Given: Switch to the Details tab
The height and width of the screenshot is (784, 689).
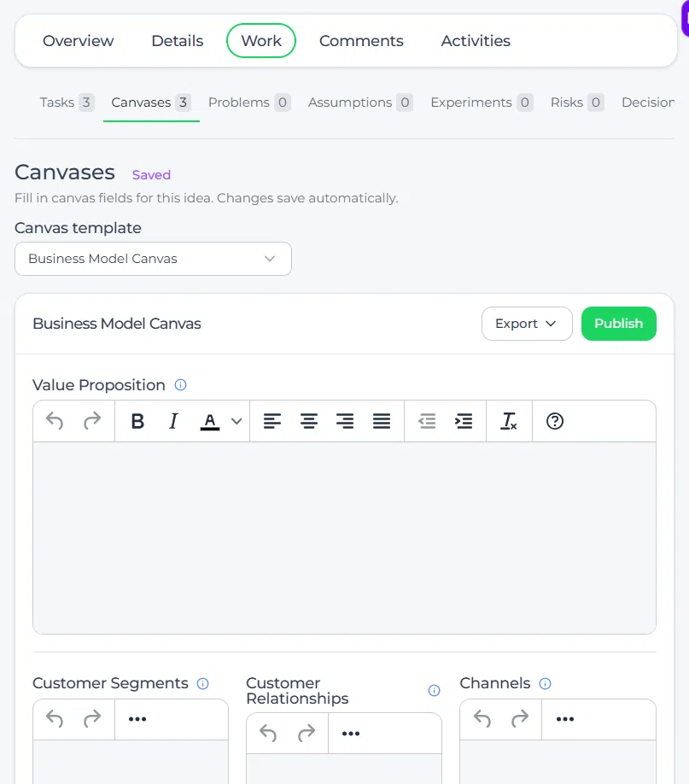Looking at the screenshot, I should [178, 40].
